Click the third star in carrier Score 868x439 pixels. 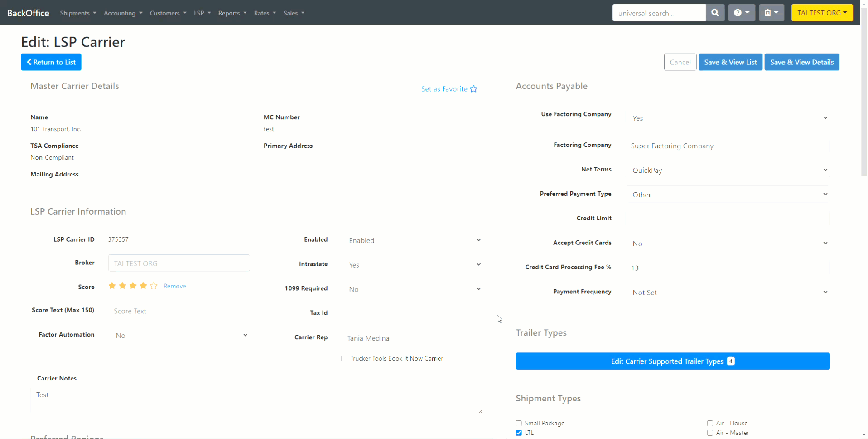coord(133,286)
